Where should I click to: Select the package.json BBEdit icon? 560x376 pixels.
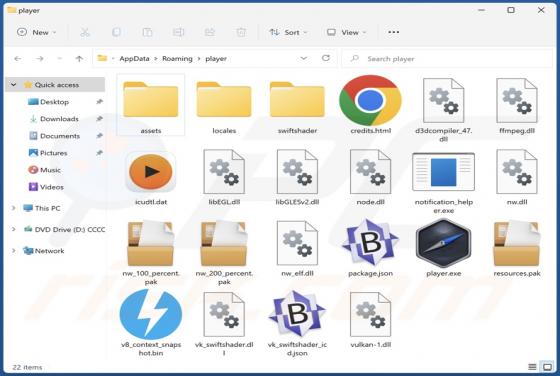(370, 242)
